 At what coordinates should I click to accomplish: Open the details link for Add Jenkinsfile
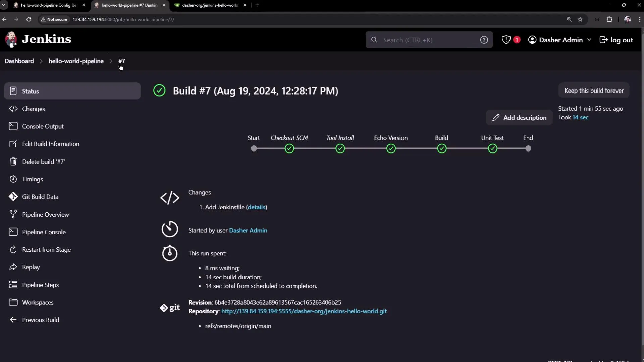coord(256,207)
